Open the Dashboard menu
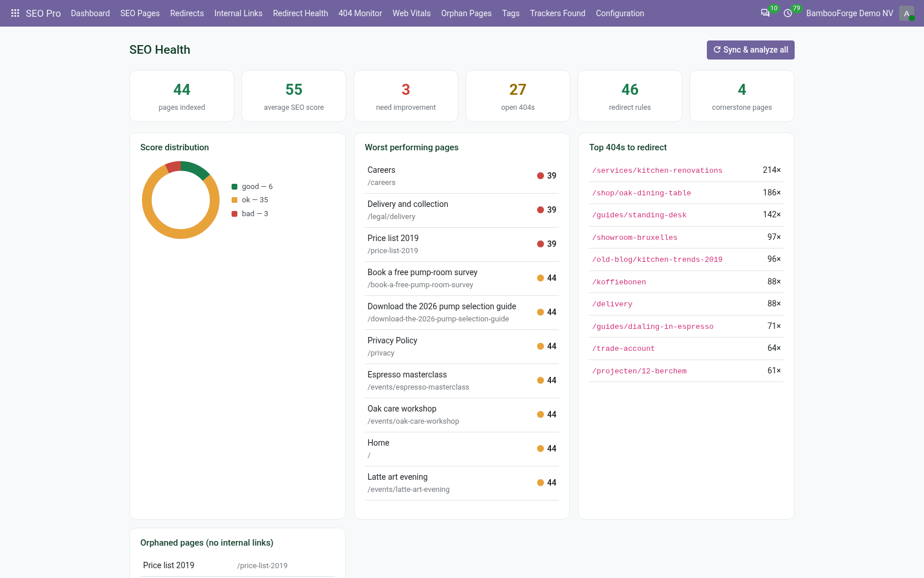Image resolution: width=924 pixels, height=578 pixels. [x=90, y=13]
